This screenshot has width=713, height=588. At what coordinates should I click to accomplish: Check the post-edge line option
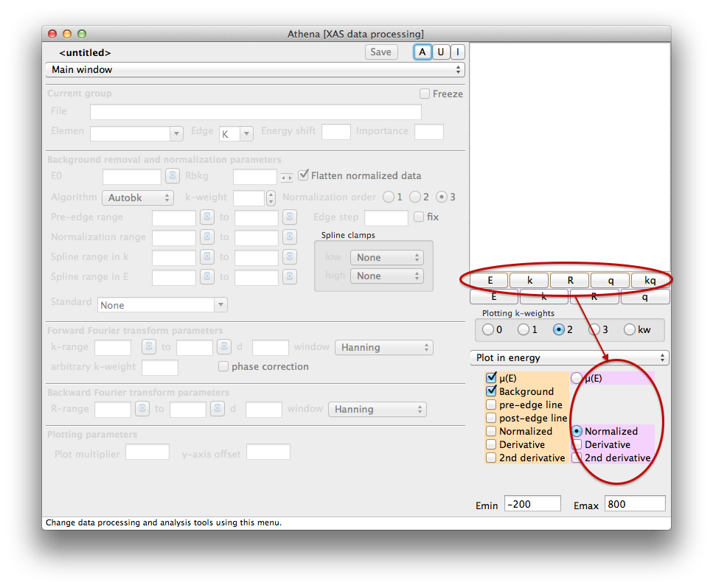tap(491, 418)
